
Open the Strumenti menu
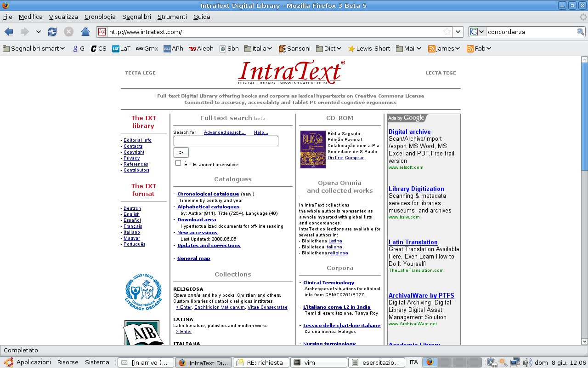pyautogui.click(x=172, y=17)
